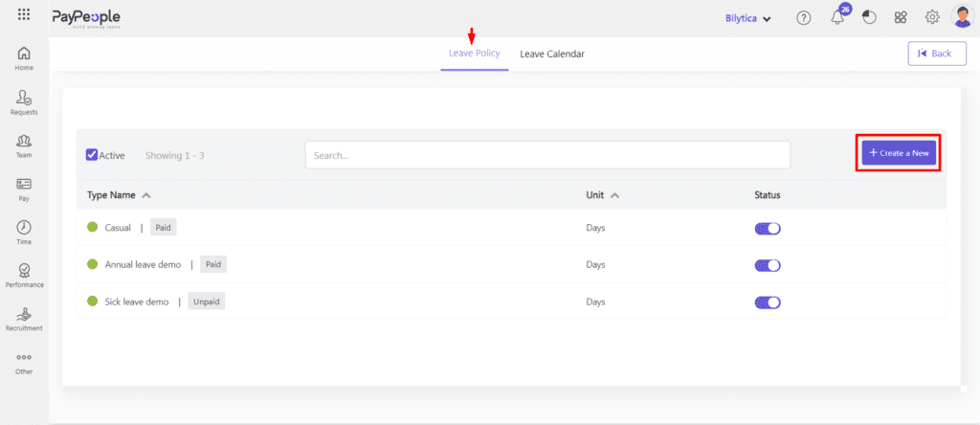This screenshot has height=425, width=980.
Task: Toggle status switch for Casual leave
Action: point(768,228)
